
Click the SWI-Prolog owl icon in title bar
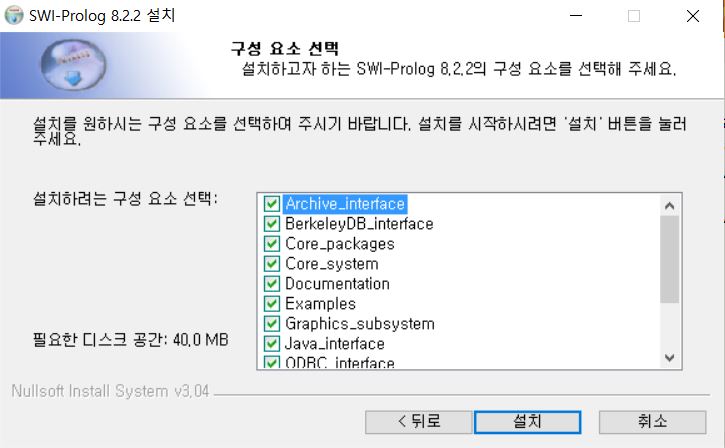click(x=14, y=15)
